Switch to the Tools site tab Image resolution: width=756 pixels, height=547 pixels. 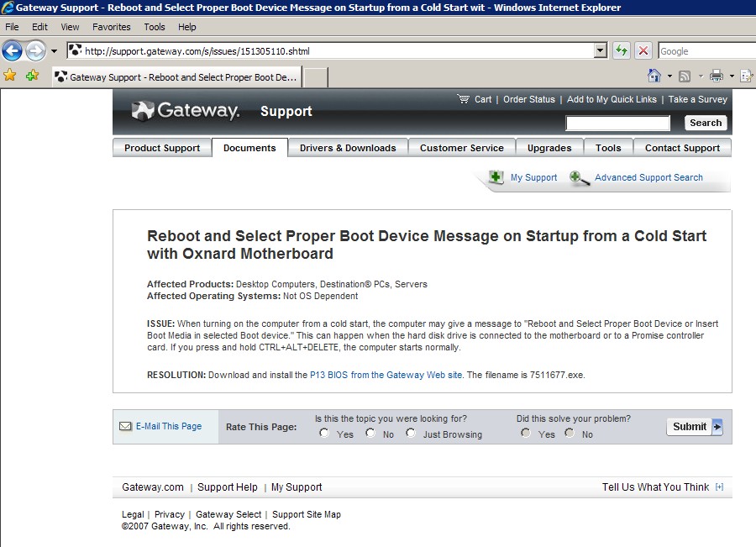608,148
